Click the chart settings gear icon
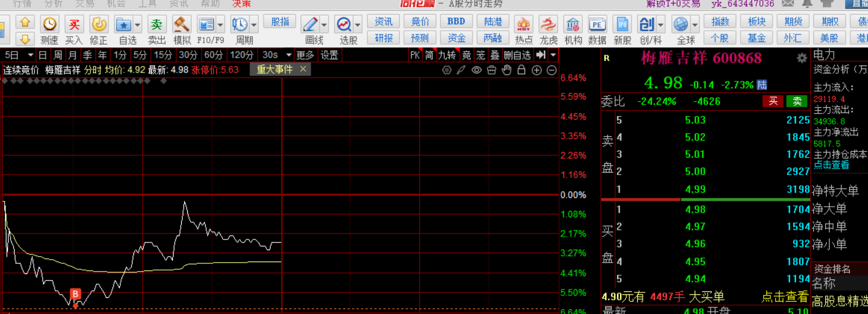The width and height of the screenshot is (868, 314). pyautogui.click(x=447, y=70)
